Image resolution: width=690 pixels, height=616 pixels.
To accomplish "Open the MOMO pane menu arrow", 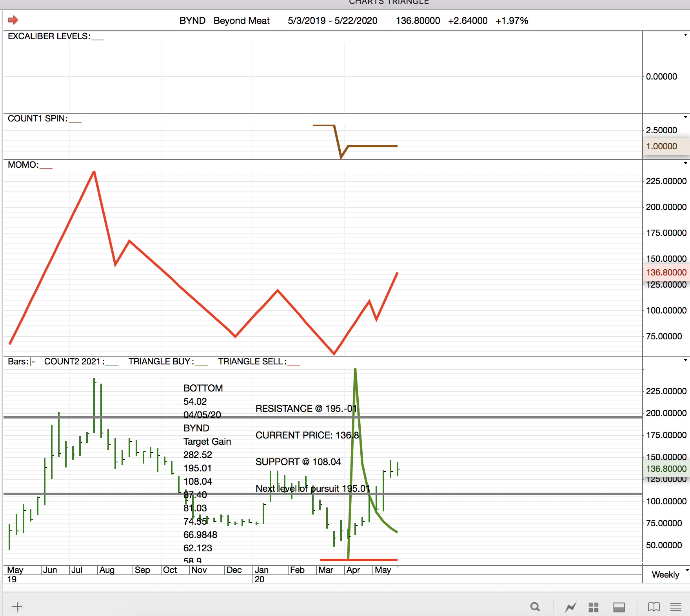I will coord(685,163).
